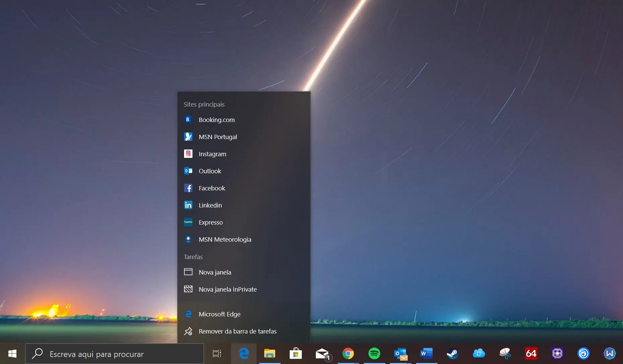Screen dimensions: 623x364
Task: Click the blue hexagon W taskbar icon
Action: pos(610,354)
